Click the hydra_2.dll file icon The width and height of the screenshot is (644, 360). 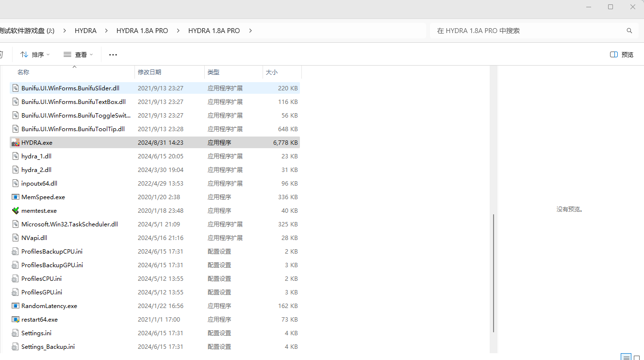point(16,170)
